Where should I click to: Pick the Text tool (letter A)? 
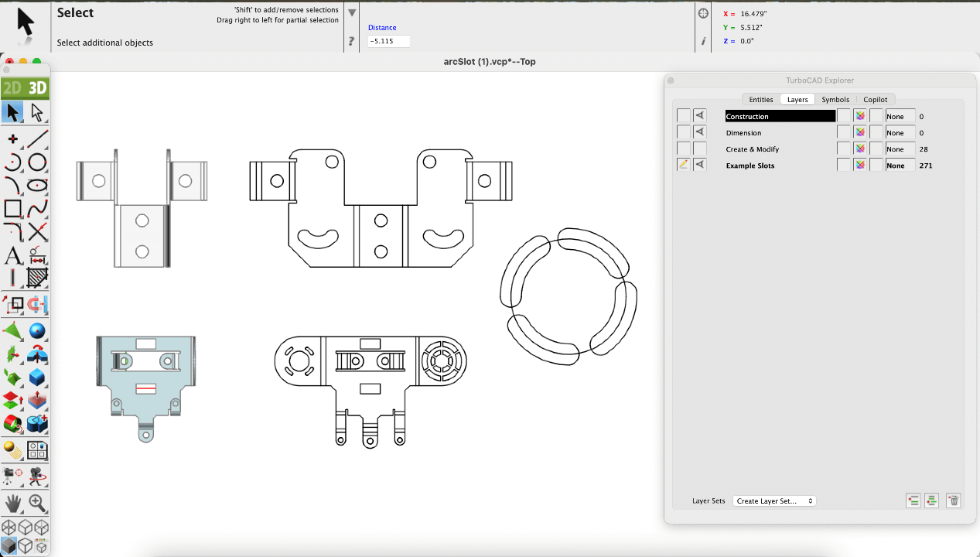(13, 255)
